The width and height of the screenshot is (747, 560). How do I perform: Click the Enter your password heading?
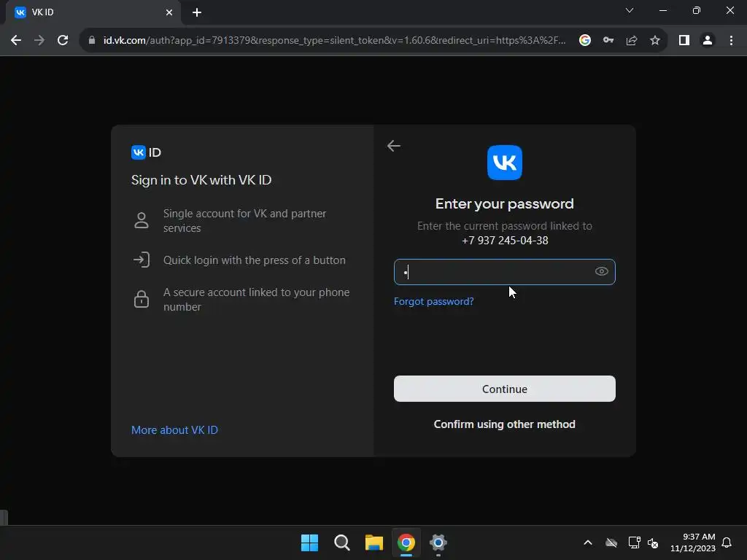point(505,204)
